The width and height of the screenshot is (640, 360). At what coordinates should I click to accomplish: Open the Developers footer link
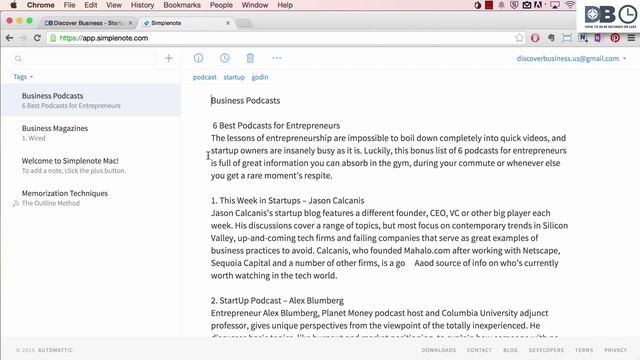click(x=546, y=350)
